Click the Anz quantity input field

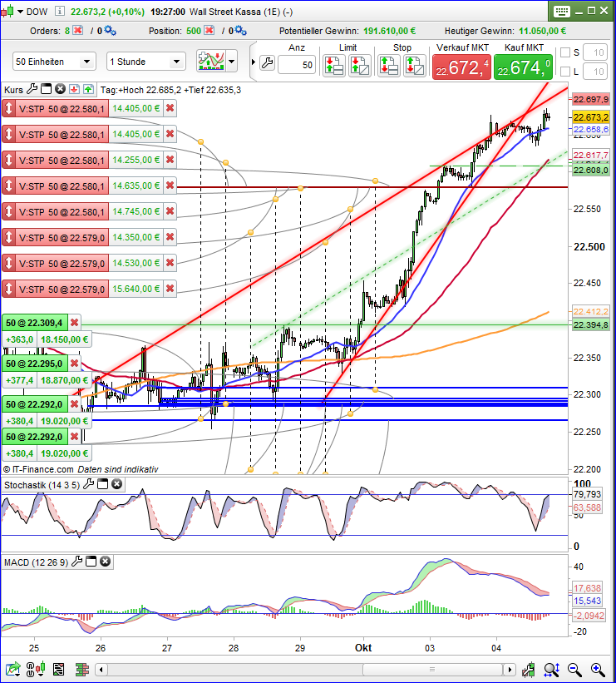pos(297,65)
